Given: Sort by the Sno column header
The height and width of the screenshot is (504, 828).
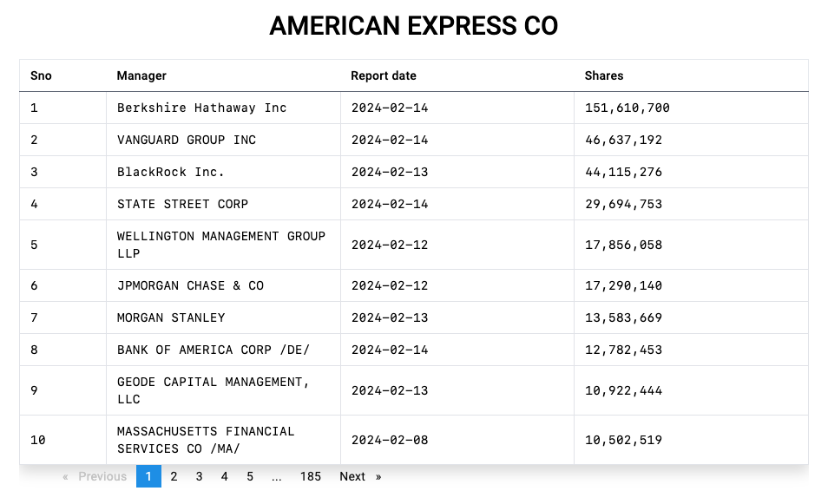Looking at the screenshot, I should pos(41,75).
